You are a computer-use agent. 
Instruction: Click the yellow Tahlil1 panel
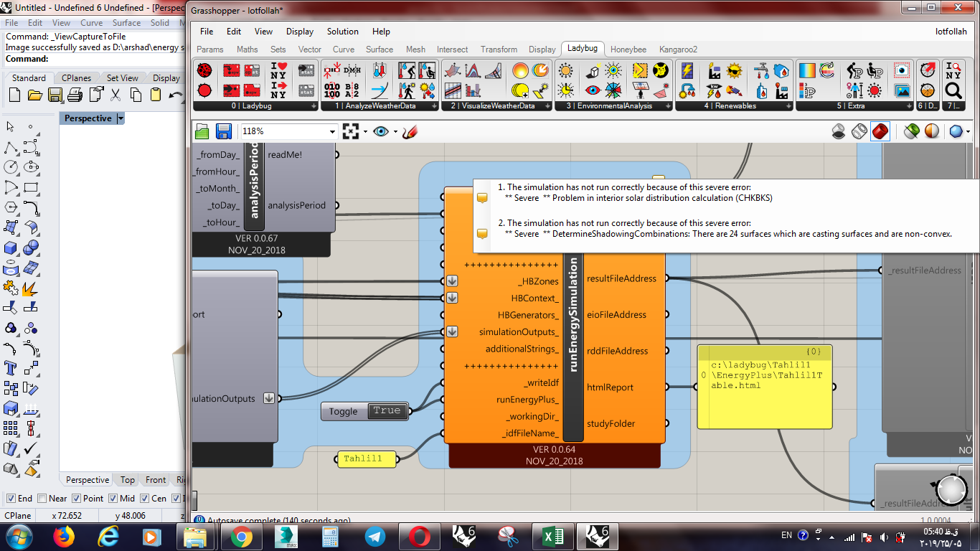click(x=367, y=459)
